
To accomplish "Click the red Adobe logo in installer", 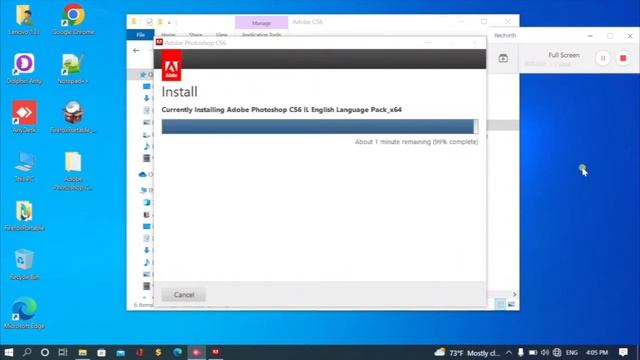I will pyautogui.click(x=171, y=66).
